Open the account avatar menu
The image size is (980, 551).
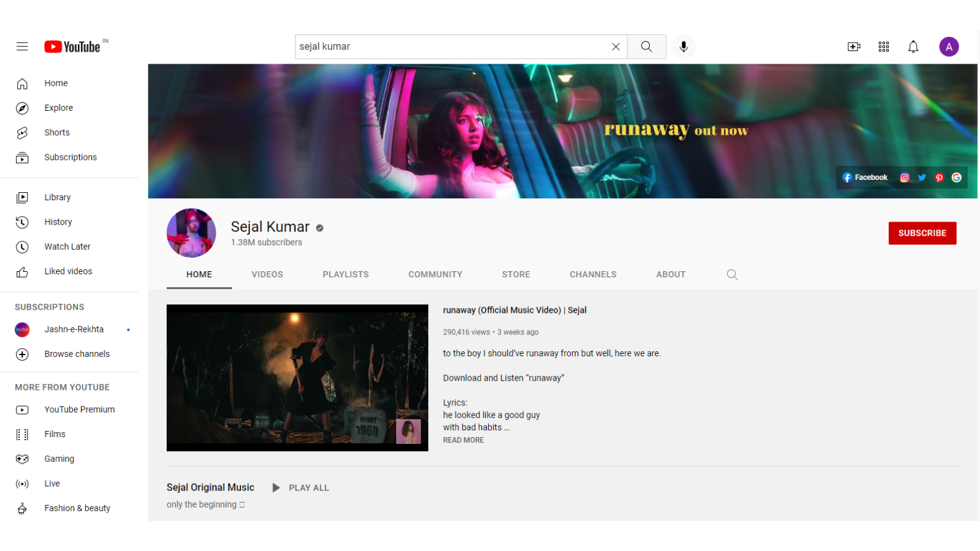tap(949, 47)
